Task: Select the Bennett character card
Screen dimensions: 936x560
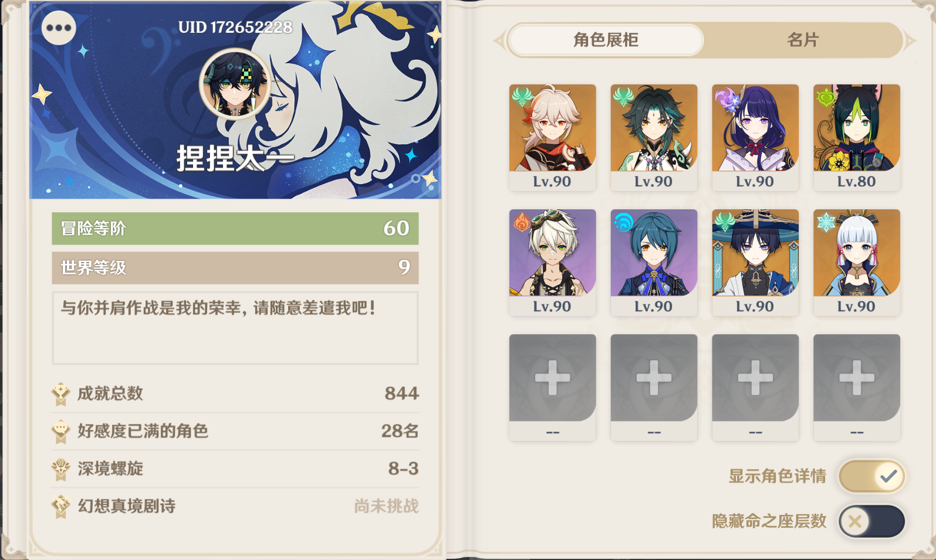Action: tap(552, 262)
